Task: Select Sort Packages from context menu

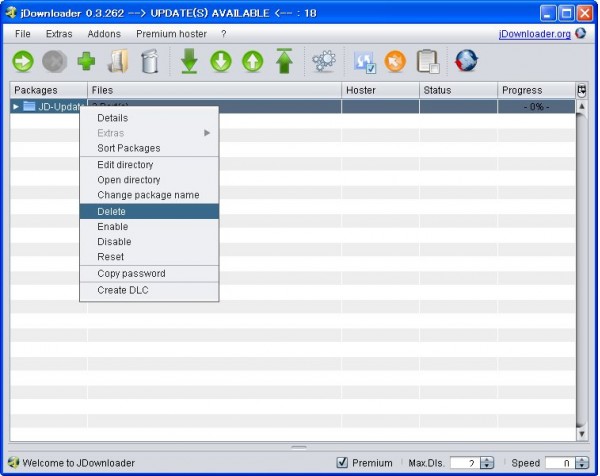Action: pos(149,148)
